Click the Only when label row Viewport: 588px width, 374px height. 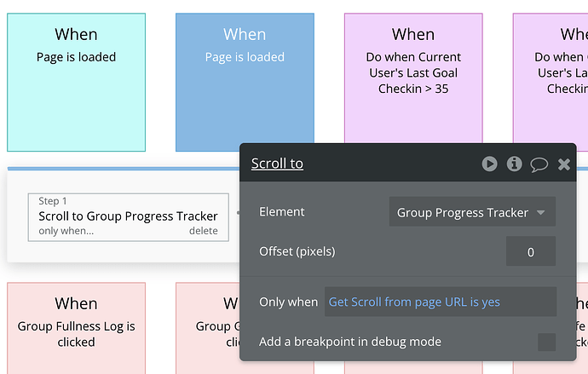click(288, 302)
